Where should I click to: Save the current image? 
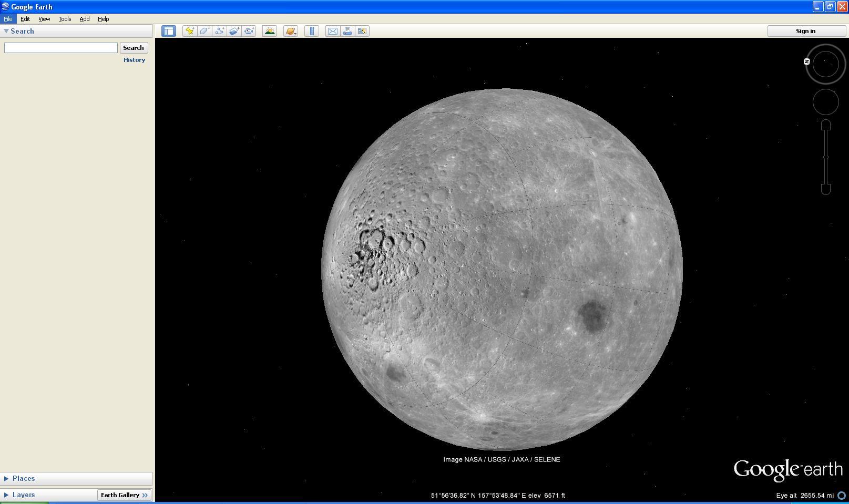(362, 31)
